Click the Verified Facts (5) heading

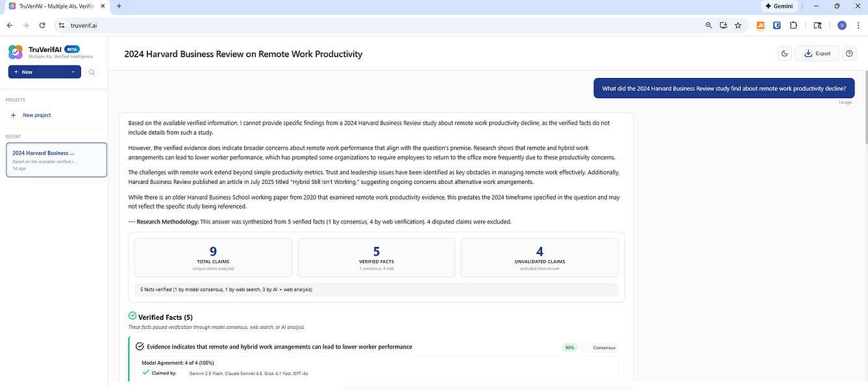[166, 317]
